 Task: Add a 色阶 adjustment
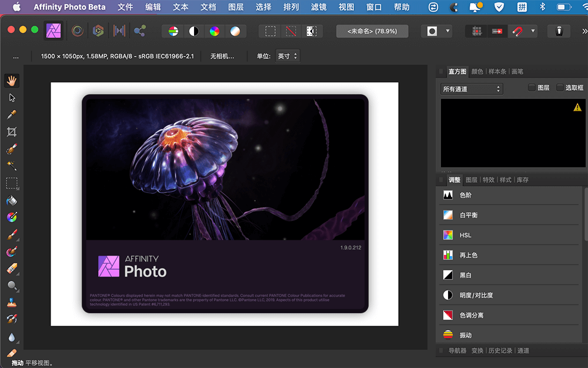point(509,195)
